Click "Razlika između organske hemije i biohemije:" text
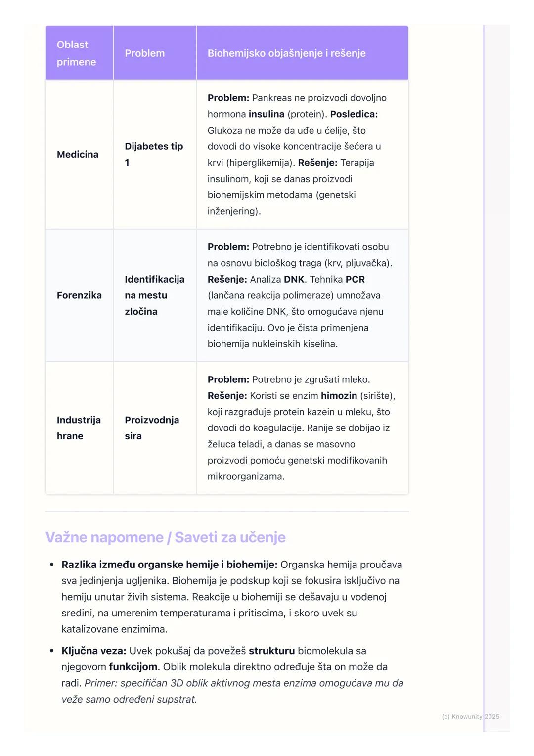 (169, 565)
